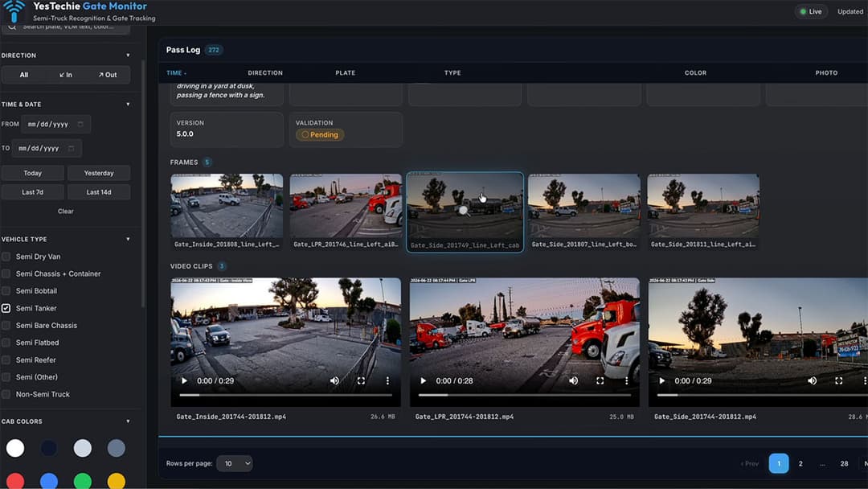Click the VIDEO CLIPS count badge
Screen dimensions: 868x489
(222, 266)
